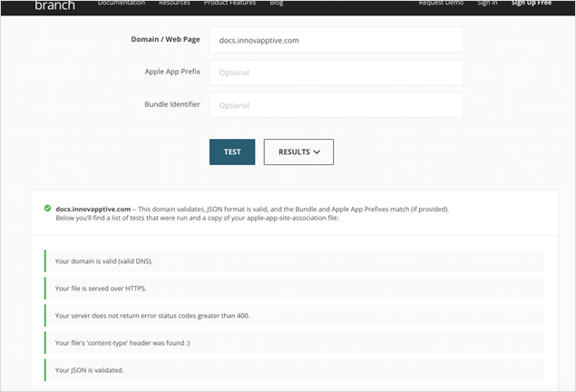Click the Bundle Identifier input field
576x392 pixels.
click(336, 105)
